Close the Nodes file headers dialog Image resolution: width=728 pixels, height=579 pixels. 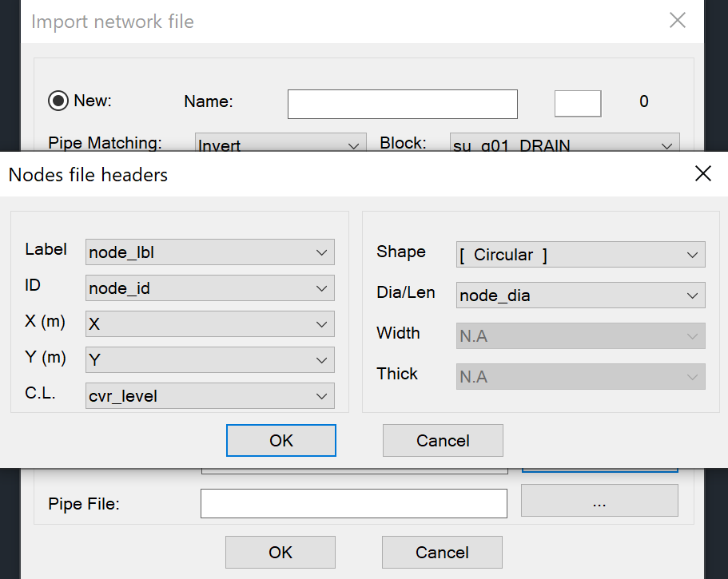tap(703, 174)
